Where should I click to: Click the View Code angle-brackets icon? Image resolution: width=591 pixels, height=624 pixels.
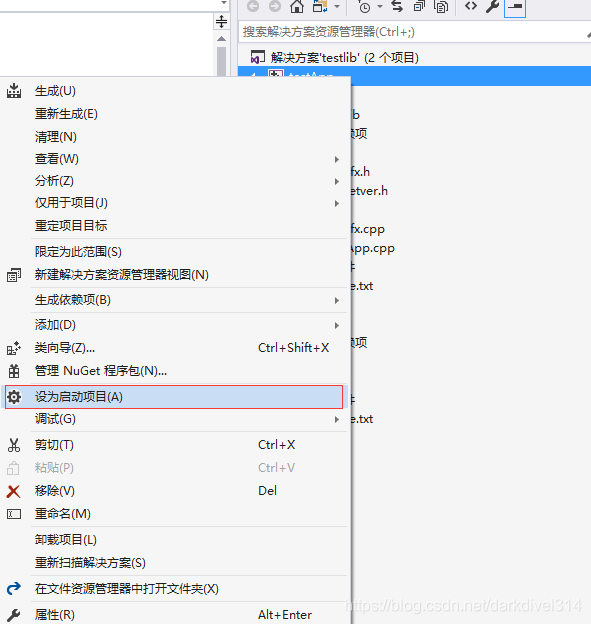471,6
